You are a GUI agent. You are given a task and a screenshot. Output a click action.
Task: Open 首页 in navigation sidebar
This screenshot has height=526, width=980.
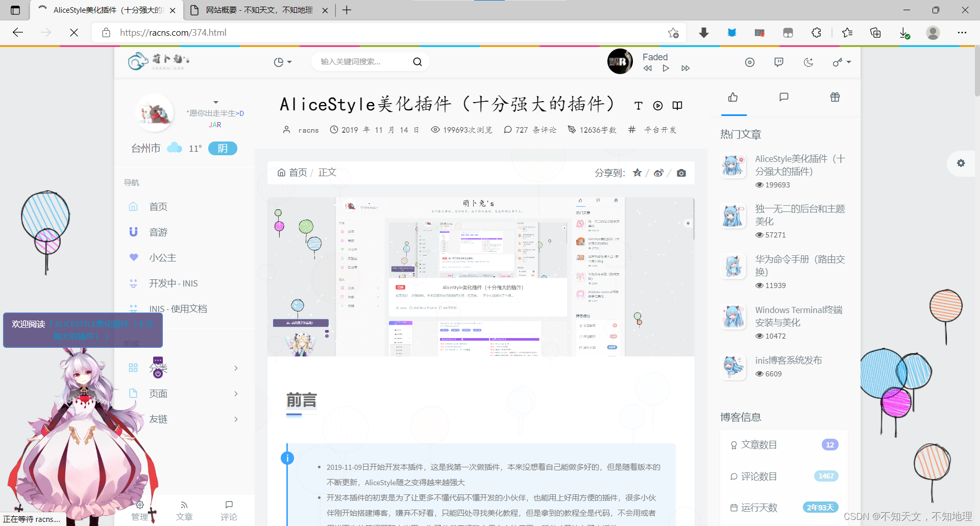click(x=158, y=207)
